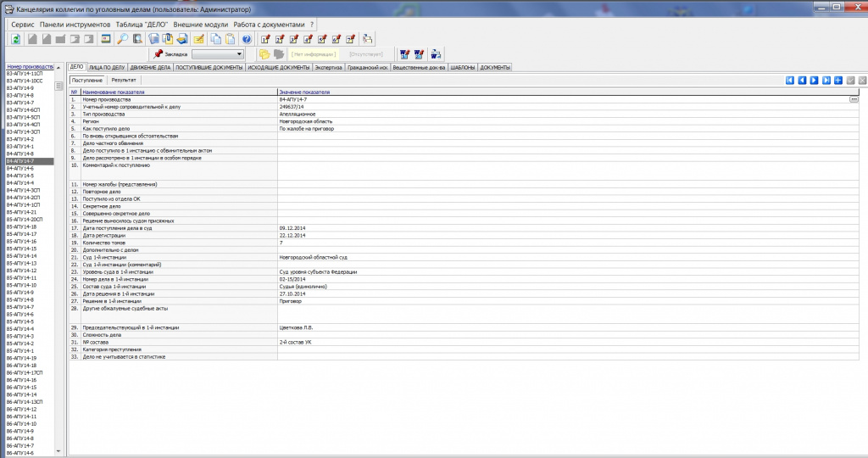The image size is (868, 458).
Task: Open the Экспертиза tab
Action: pyautogui.click(x=328, y=68)
